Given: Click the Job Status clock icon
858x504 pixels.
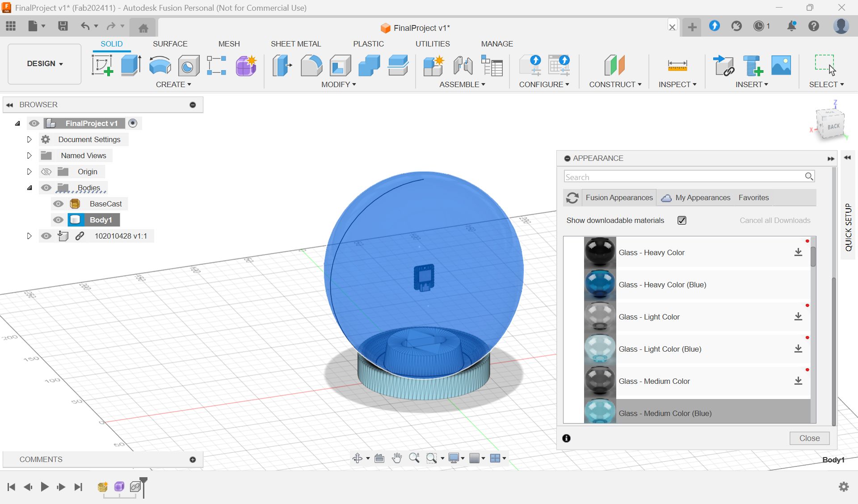Looking at the screenshot, I should (758, 26).
